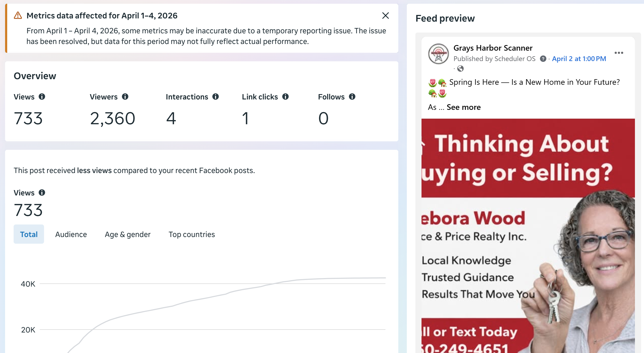Expand post text with See more
Screen dimensions: 644x353
[x=463, y=107]
